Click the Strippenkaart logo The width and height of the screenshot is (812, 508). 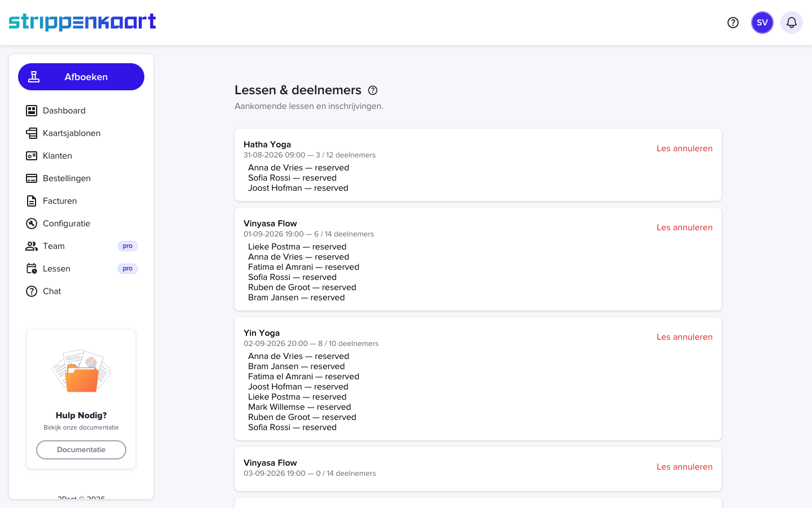(82, 22)
